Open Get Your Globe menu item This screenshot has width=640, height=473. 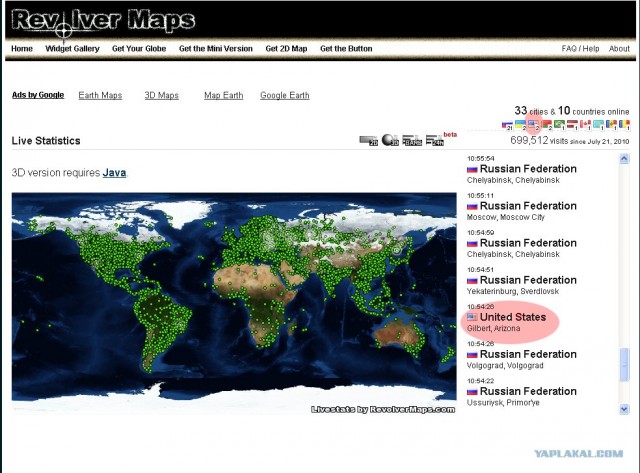139,49
